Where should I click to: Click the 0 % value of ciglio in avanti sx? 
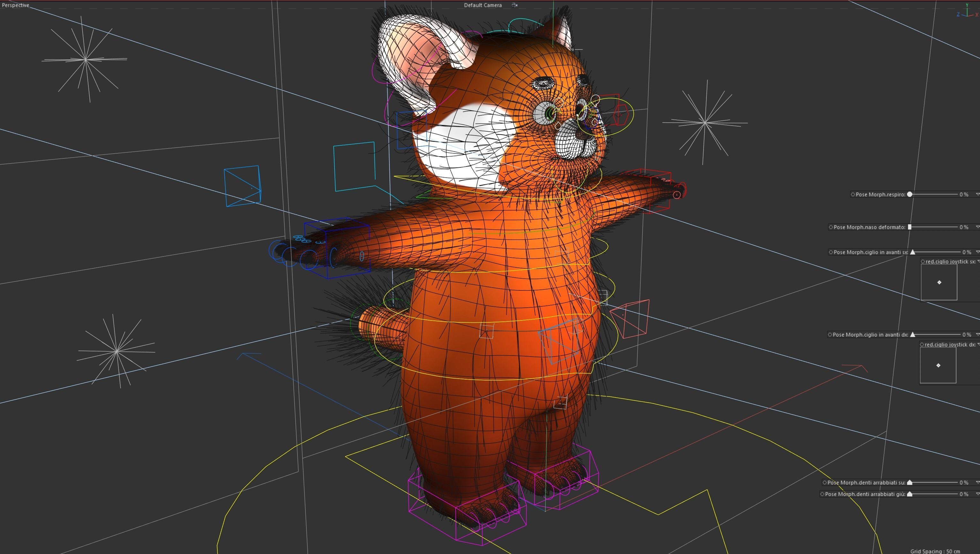click(x=967, y=252)
